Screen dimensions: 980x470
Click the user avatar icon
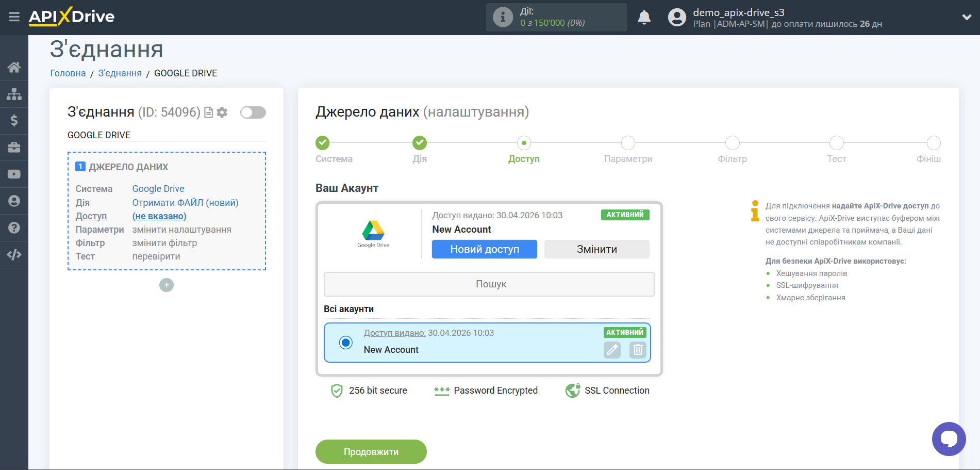tap(677, 18)
